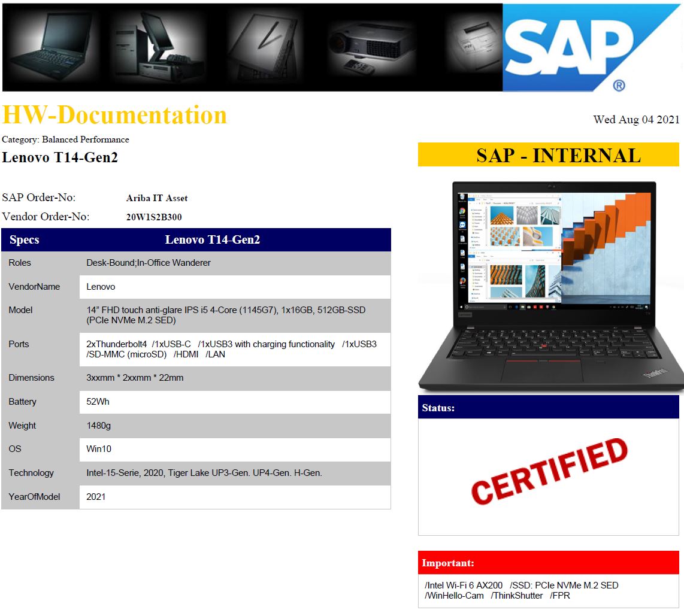Image resolution: width=684 pixels, height=616 pixels.
Task: Click the blue SAP logo
Action: [x=592, y=47]
